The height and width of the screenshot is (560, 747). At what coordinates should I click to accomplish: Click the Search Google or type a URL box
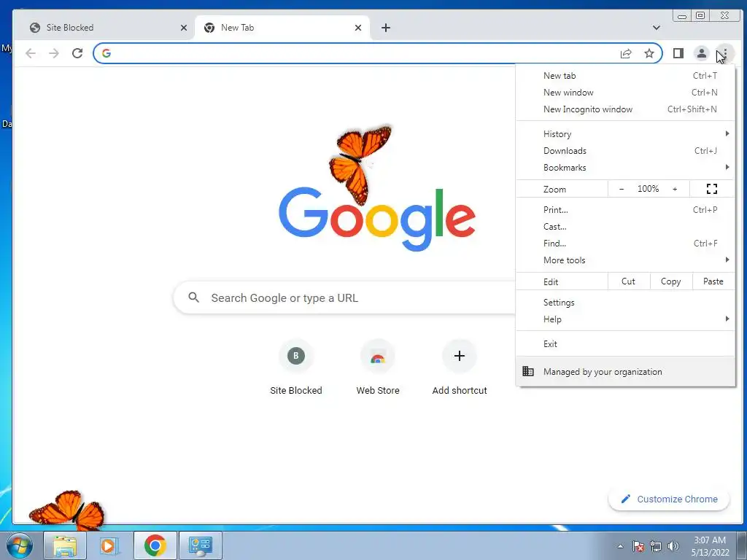click(344, 297)
